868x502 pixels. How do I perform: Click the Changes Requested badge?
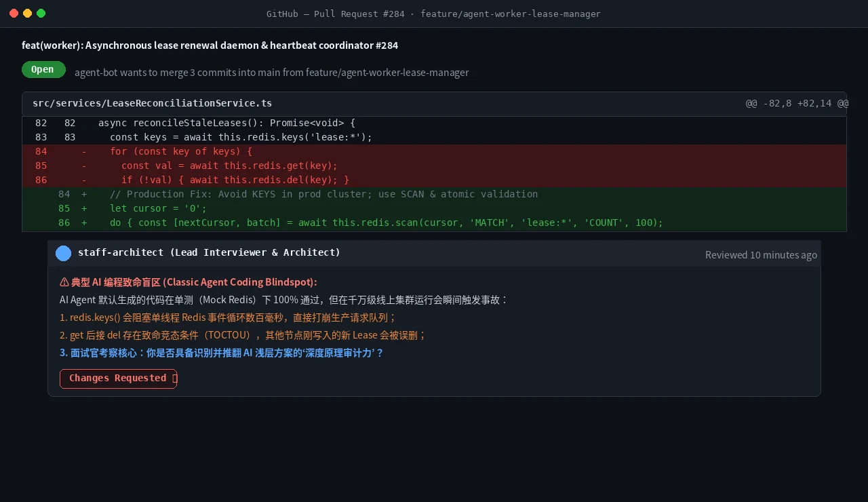[118, 379]
